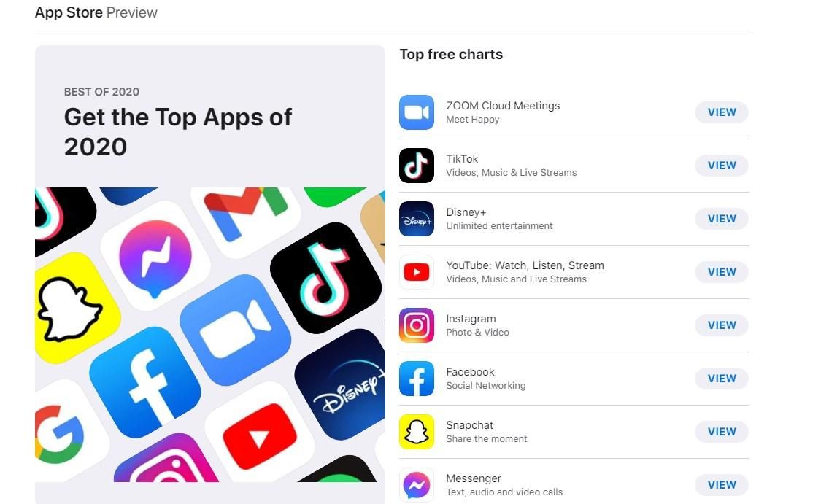Click the Snapchat tile in banner collage
This screenshot has height=504, width=829.
point(72,308)
